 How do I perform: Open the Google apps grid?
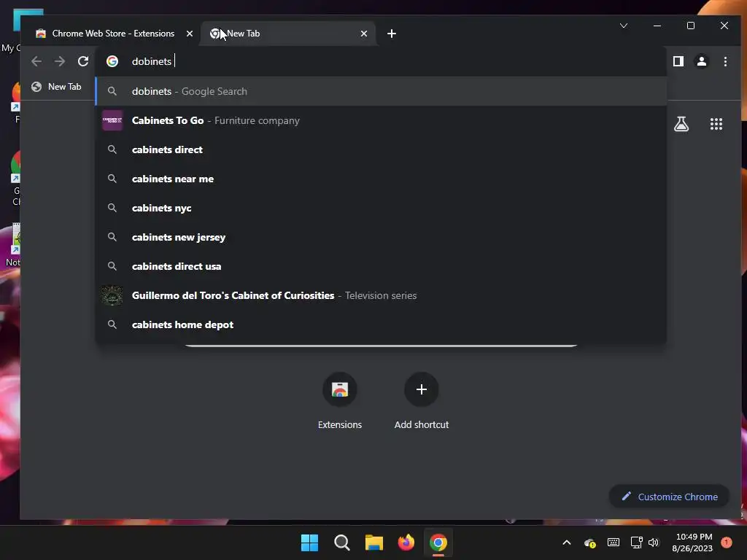pos(716,124)
